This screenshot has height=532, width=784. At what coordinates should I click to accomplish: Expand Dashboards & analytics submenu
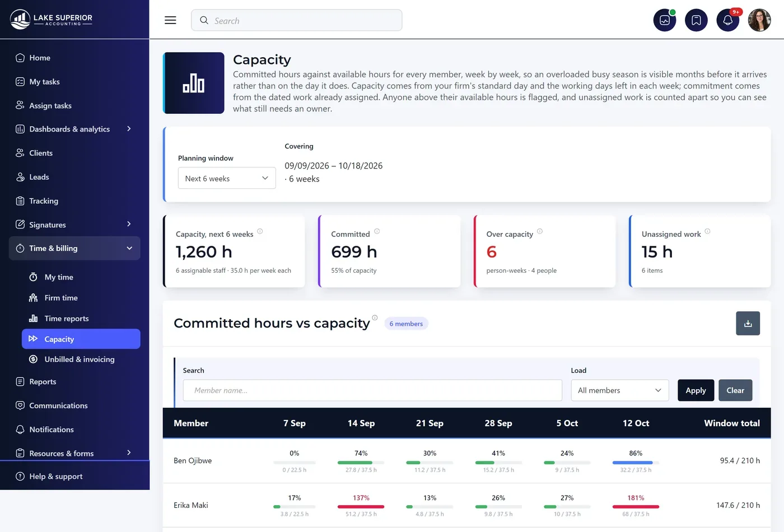click(x=74, y=129)
